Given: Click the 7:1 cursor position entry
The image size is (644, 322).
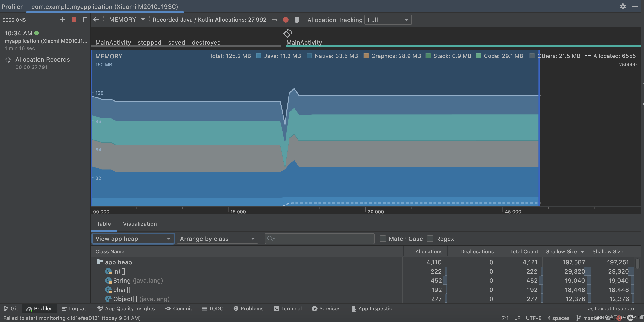Looking at the screenshot, I should coord(505,318).
